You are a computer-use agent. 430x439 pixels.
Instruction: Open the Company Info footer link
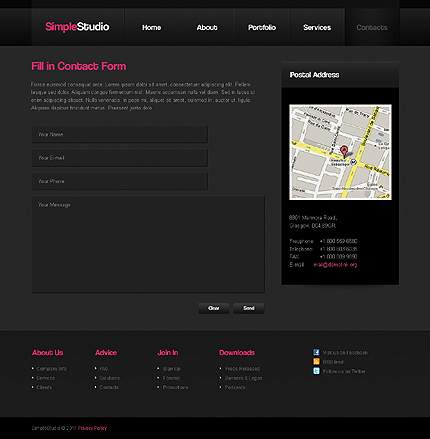(x=51, y=369)
